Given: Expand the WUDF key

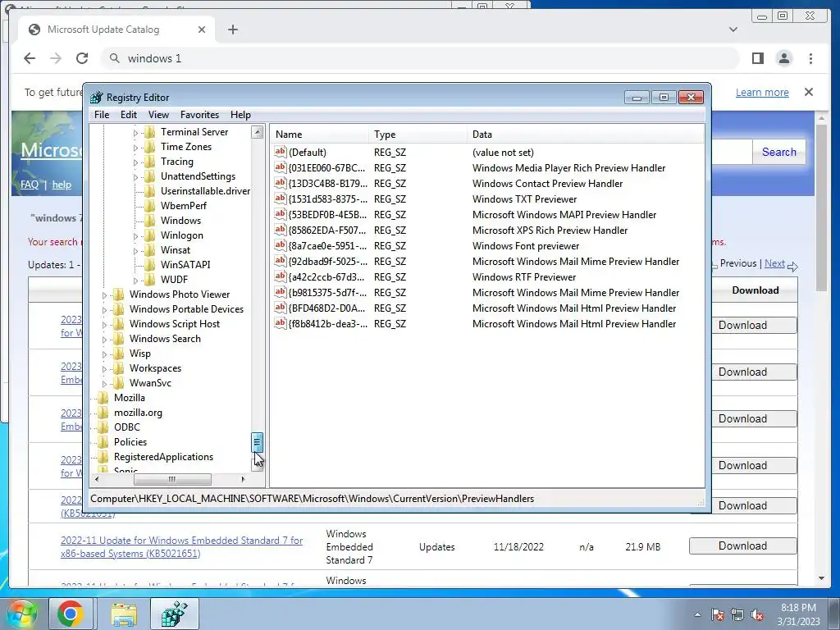Looking at the screenshot, I should coord(135,281).
